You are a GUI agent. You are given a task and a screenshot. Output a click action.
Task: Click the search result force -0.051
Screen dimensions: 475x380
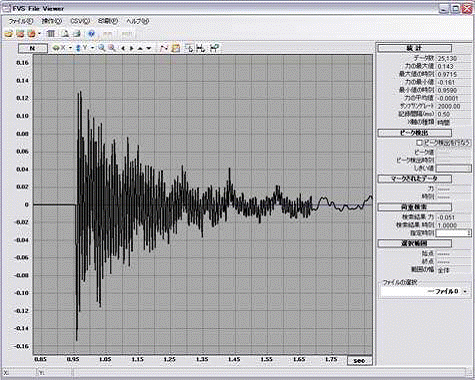point(446,217)
